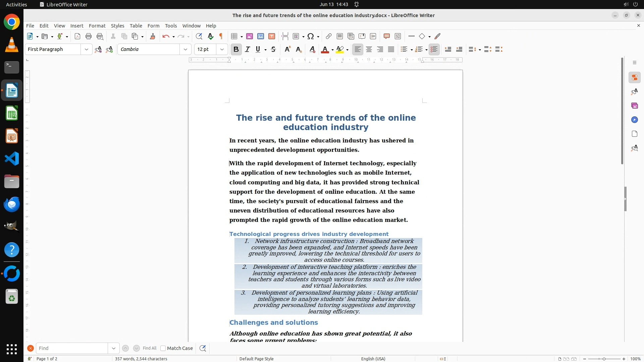Expand the paragraph style dropdown
This screenshot has width=644, height=362.
tap(86, 49)
